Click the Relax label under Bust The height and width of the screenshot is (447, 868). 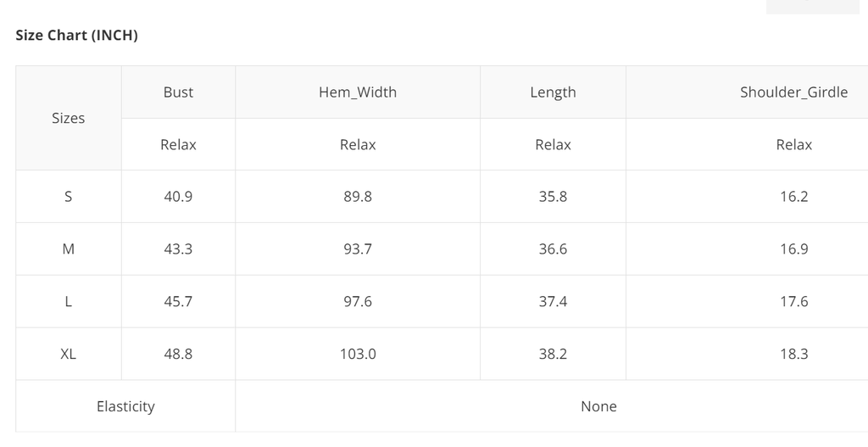(178, 145)
